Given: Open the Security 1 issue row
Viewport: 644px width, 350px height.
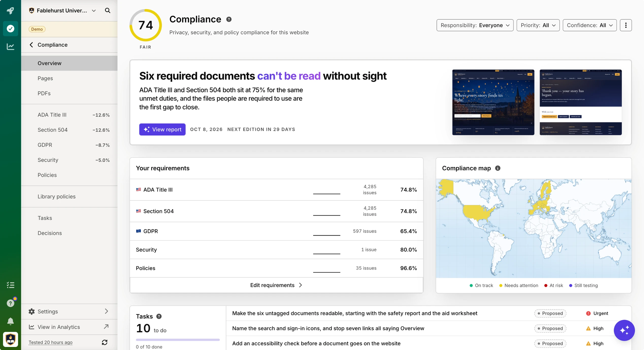Looking at the screenshot, I should (276, 250).
